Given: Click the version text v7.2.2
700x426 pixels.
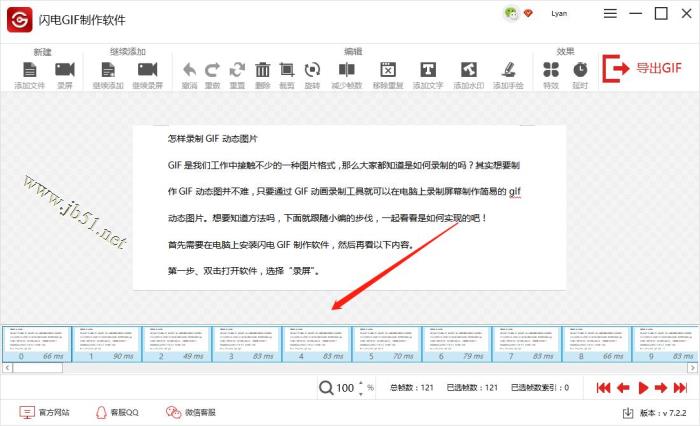Looking at the screenshot, I should (663, 413).
